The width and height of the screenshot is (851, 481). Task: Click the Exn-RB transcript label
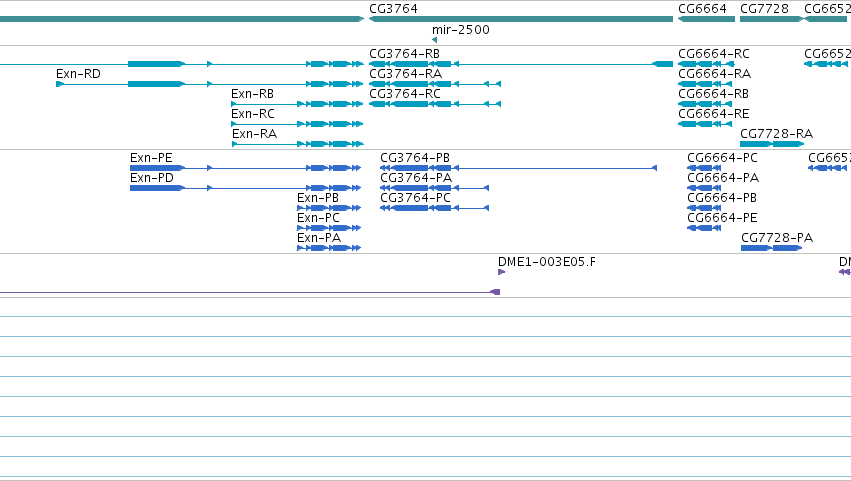click(252, 94)
